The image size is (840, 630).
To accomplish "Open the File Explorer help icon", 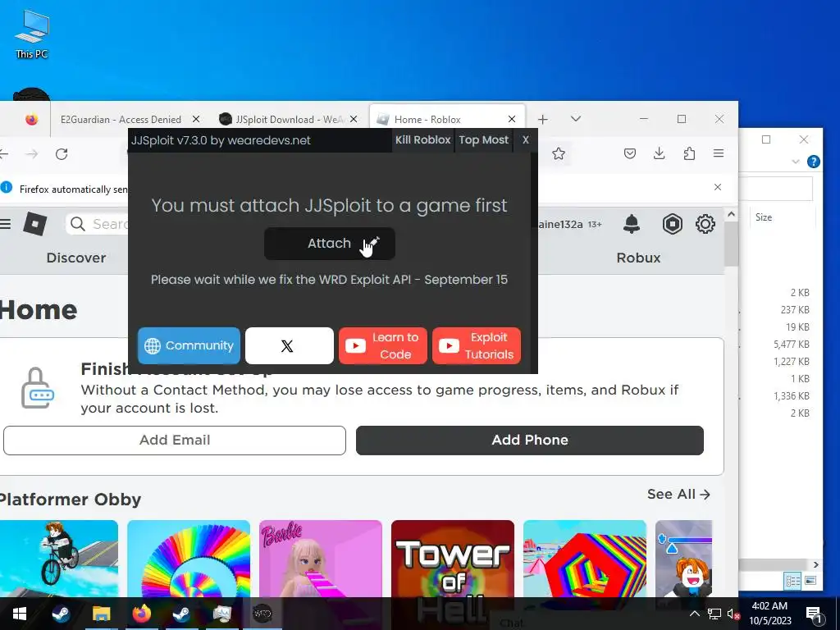I will click(x=813, y=162).
